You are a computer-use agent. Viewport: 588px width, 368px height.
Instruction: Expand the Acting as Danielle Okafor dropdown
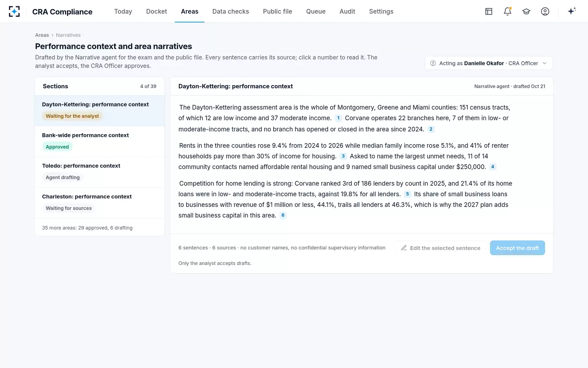tap(489, 63)
